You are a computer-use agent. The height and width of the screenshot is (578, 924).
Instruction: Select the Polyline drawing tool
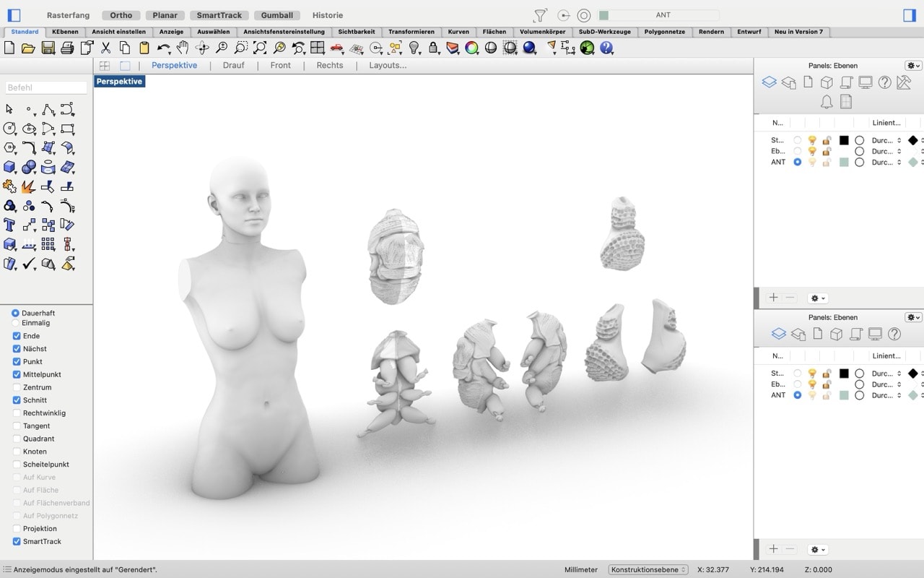pos(48,110)
